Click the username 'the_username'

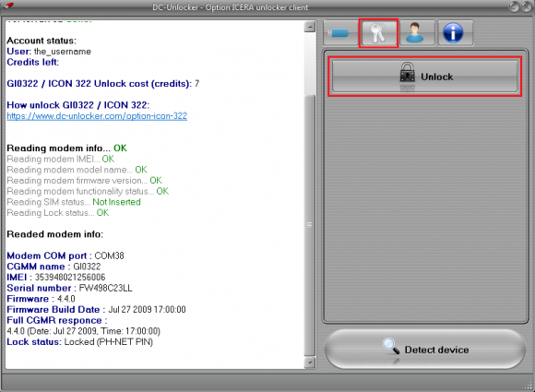[63, 52]
